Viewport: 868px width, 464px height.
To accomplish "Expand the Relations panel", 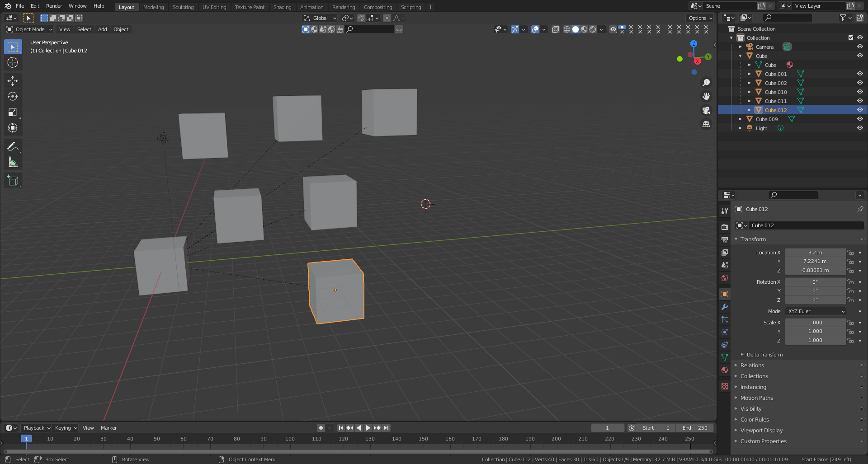I will click(752, 366).
